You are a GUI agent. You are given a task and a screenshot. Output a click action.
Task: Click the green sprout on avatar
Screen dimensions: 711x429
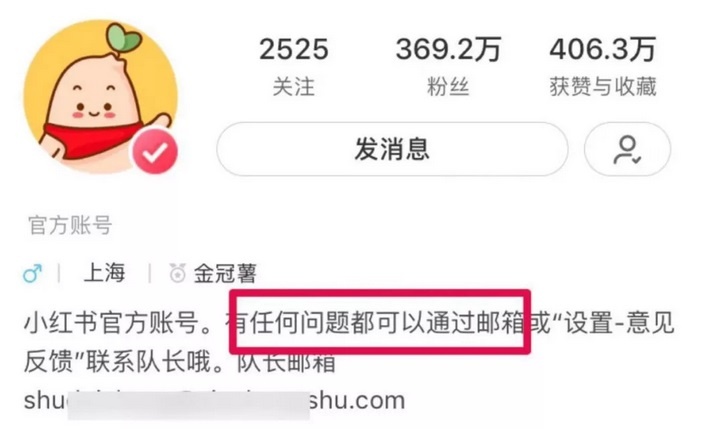pos(122,38)
